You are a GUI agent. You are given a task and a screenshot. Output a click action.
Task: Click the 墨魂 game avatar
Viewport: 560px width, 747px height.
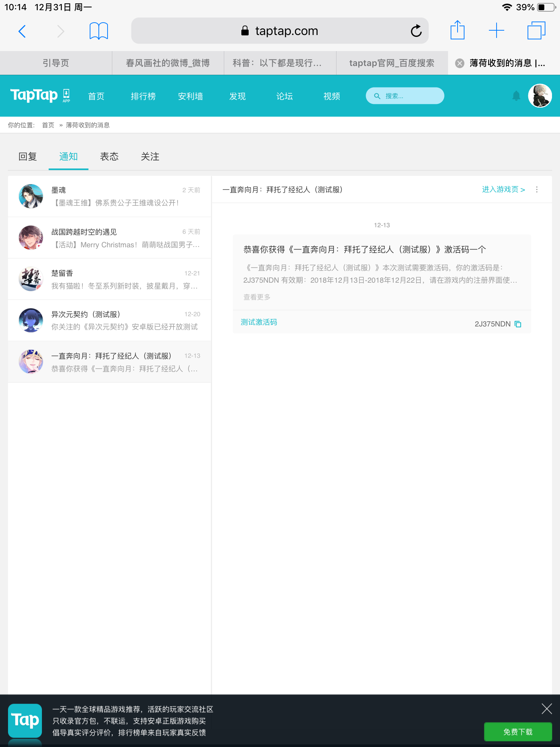coord(31,196)
